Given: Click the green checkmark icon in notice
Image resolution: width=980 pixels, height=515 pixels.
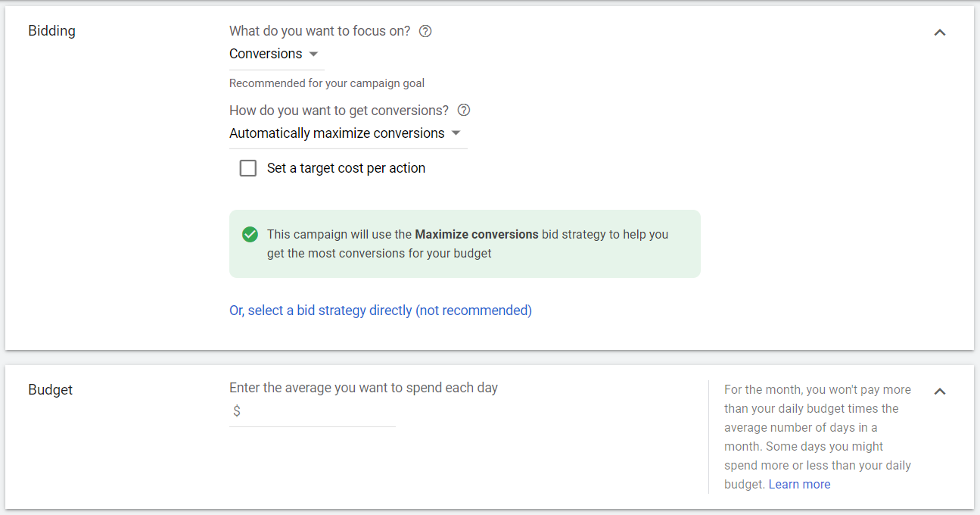Looking at the screenshot, I should [250, 235].
